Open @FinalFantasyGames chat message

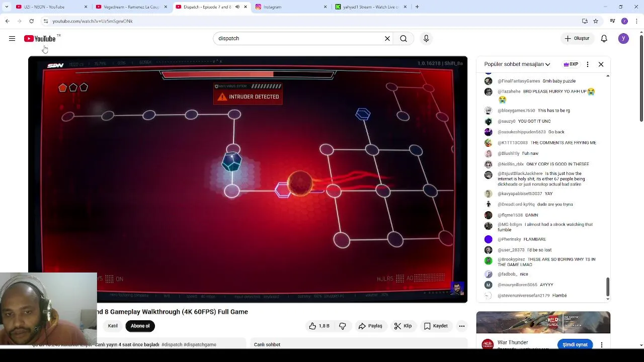pos(542,81)
